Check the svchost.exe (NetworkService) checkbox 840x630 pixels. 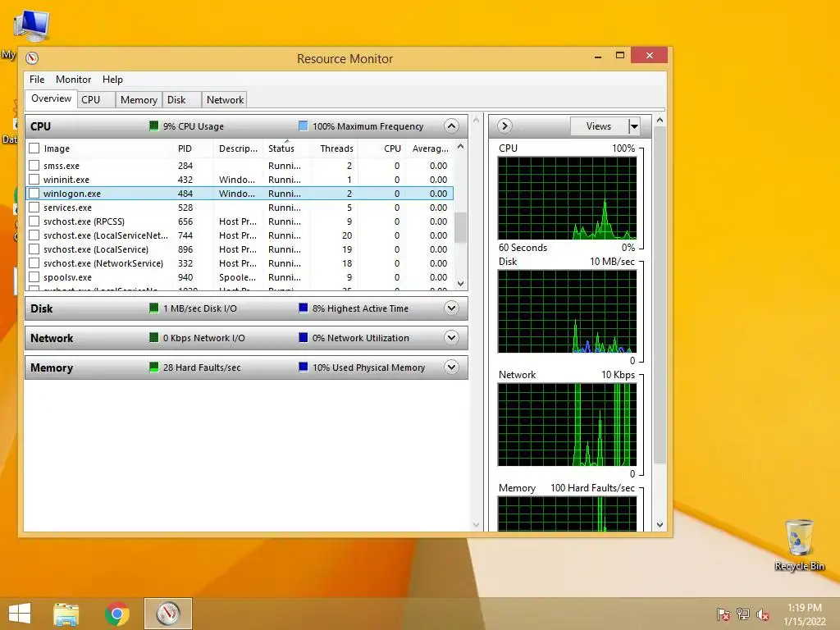pyautogui.click(x=34, y=262)
